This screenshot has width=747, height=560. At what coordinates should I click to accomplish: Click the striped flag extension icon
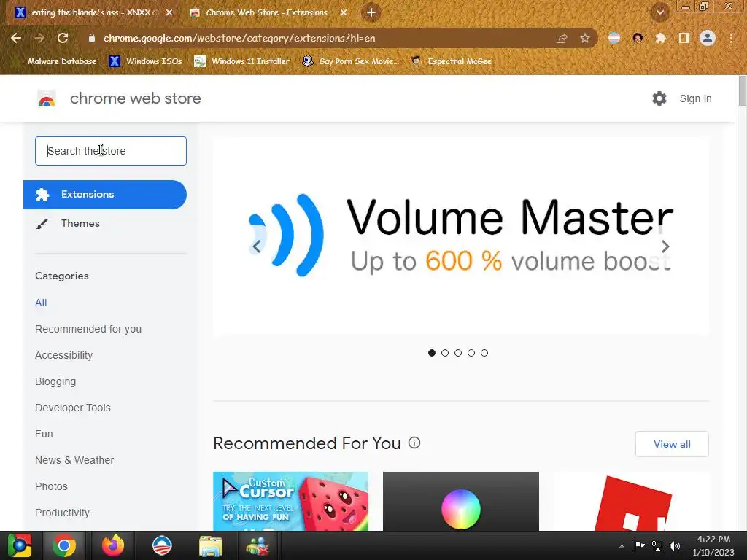coord(614,39)
